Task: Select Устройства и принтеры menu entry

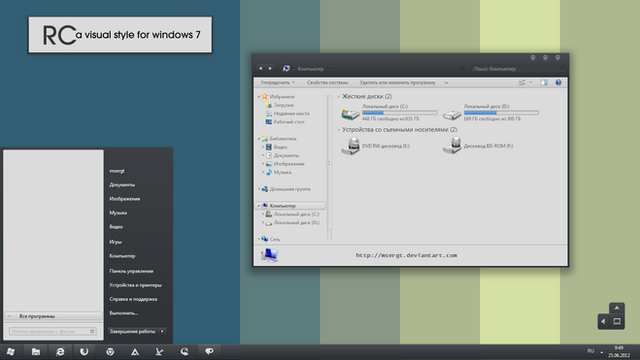Action: (x=136, y=285)
